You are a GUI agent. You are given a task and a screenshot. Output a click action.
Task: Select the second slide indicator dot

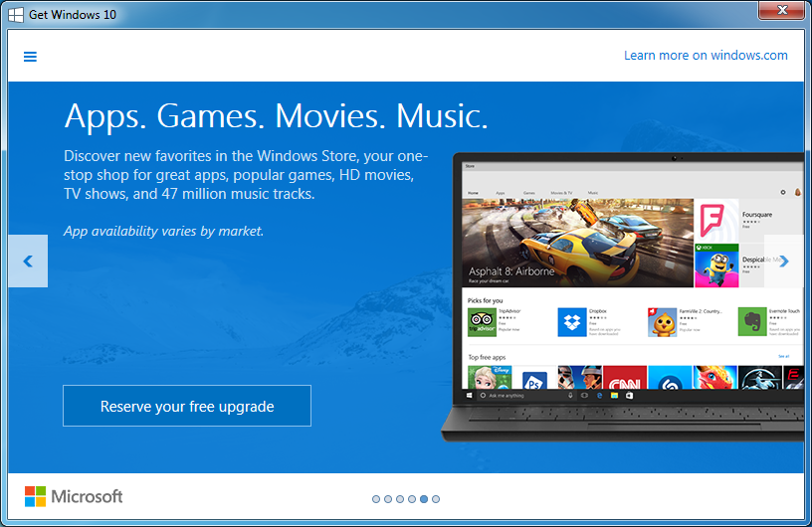[388, 499]
